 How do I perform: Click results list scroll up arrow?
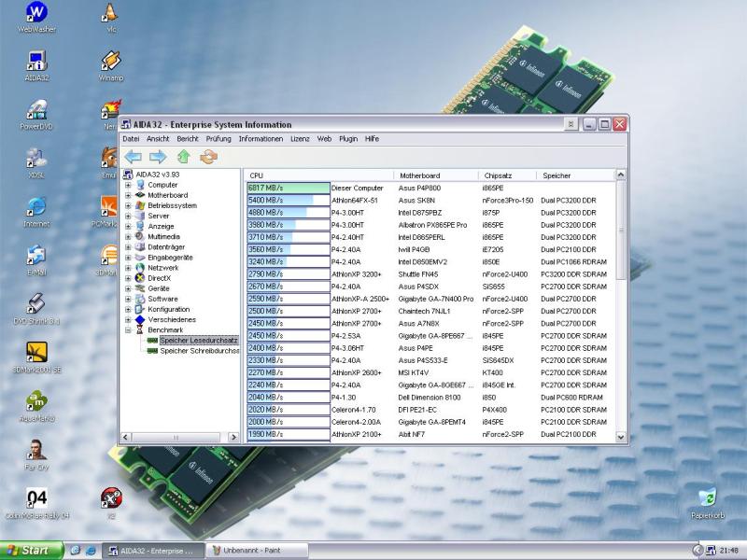tap(620, 175)
